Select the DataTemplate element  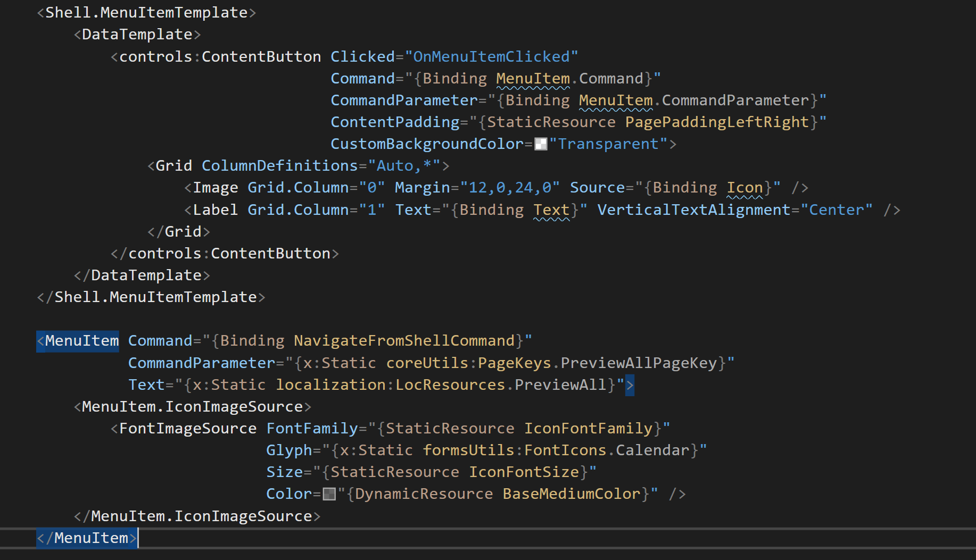coord(137,34)
